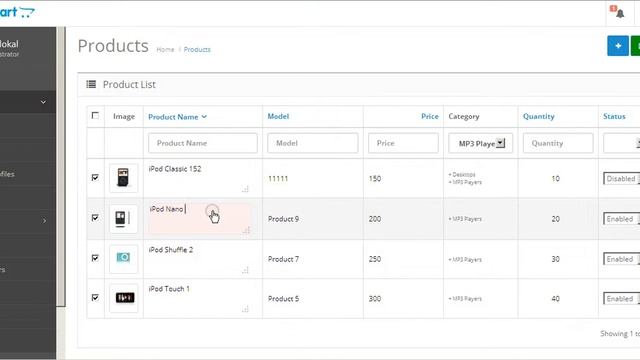Uncheck the iPod Shuffle 2 row checkbox
The image size is (640, 360).
95,258
